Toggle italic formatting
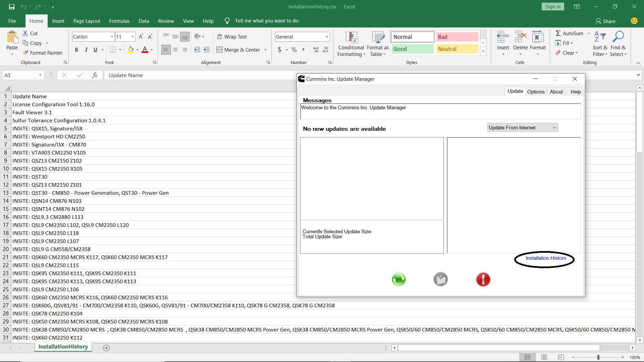The image size is (644, 362). coord(86,50)
